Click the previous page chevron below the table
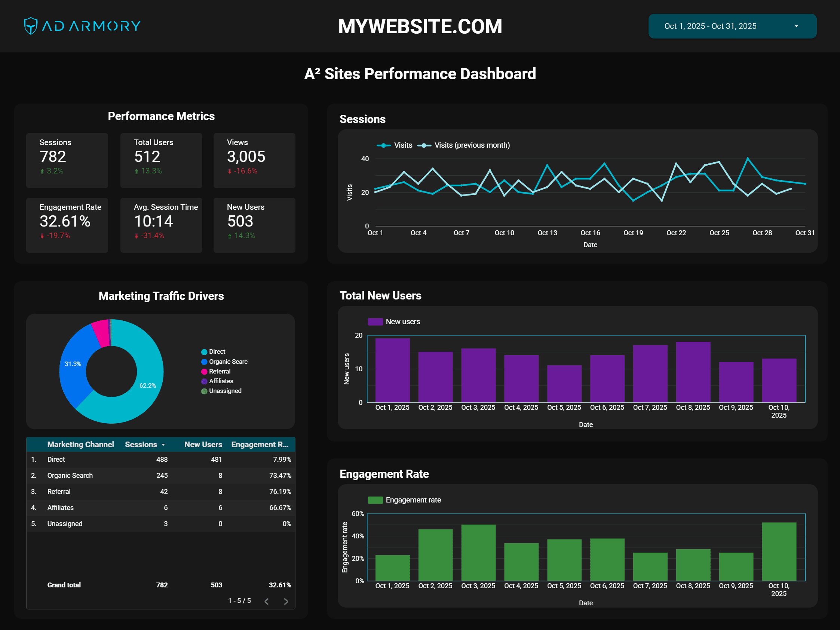The image size is (840, 630). 267,601
